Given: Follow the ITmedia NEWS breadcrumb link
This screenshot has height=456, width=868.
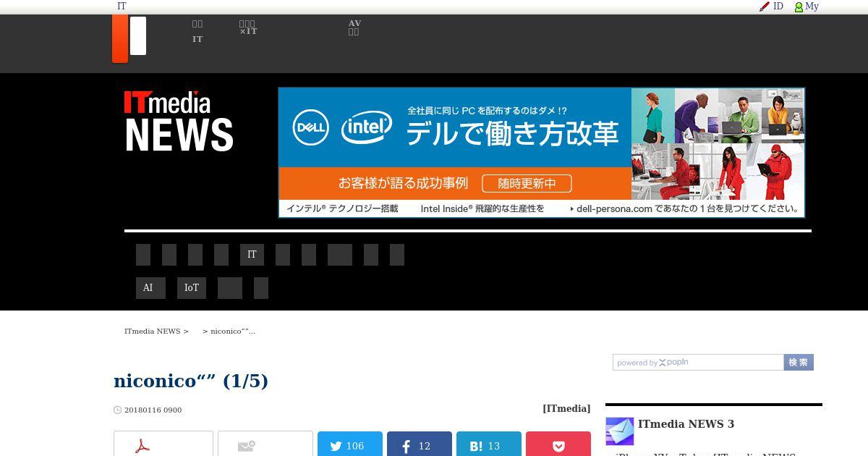Looking at the screenshot, I should click(152, 331).
